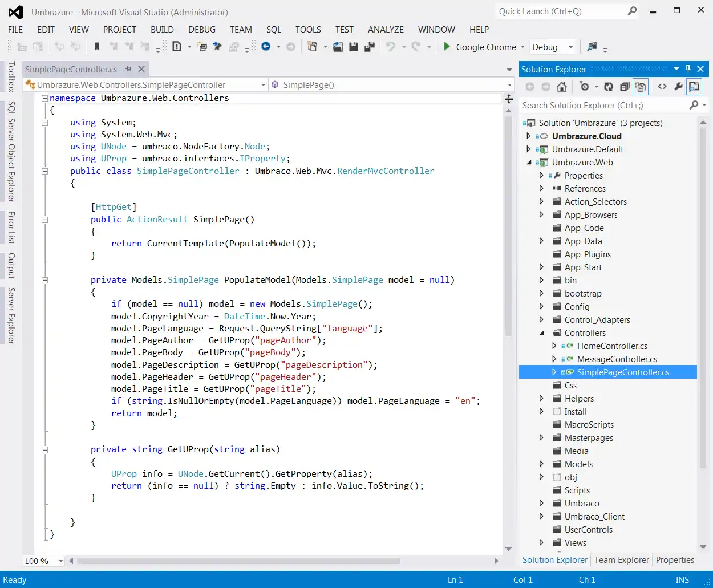Screen dimensions: 713x588
Task: Collapse the Controllers folder node
Action: (x=541, y=333)
